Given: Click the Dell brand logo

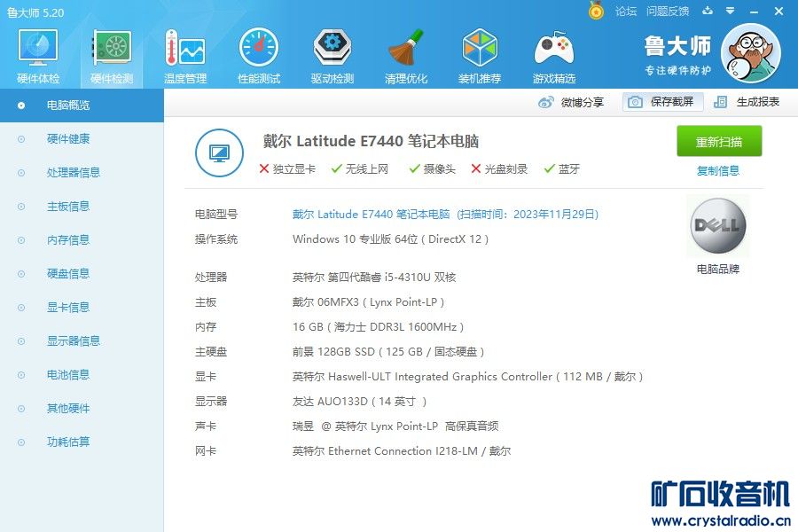Looking at the screenshot, I should (x=717, y=225).
